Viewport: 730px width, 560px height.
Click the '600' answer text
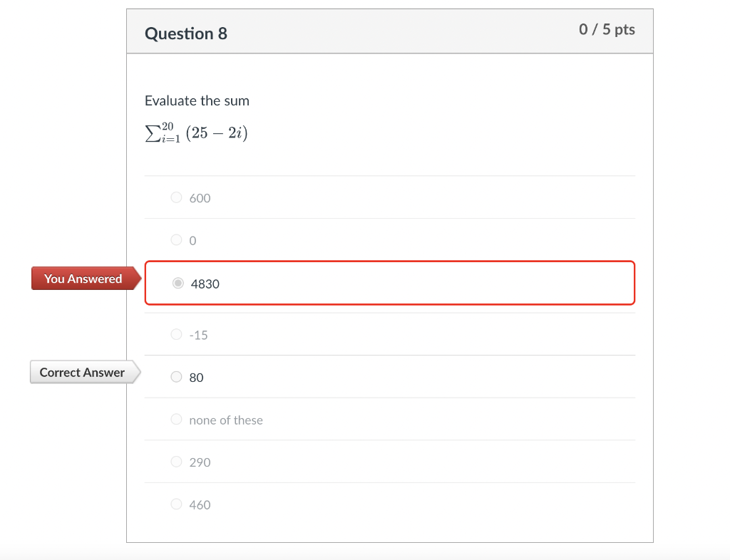(200, 198)
